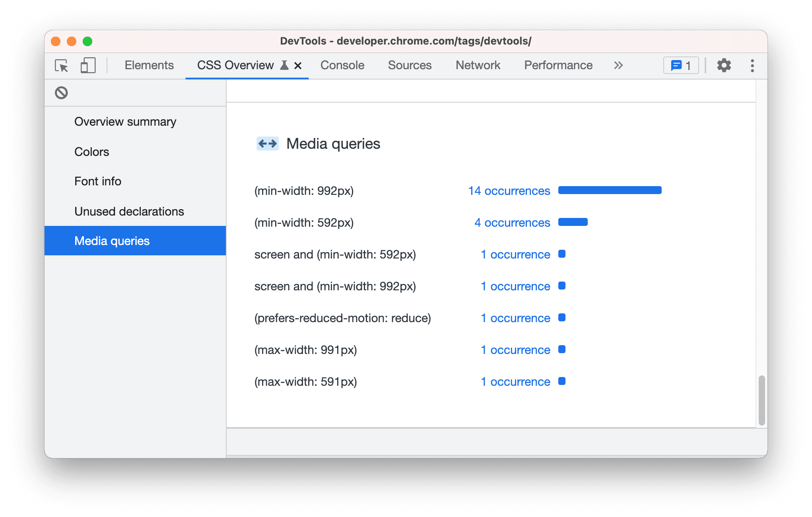Click the Elements tab icon
Image resolution: width=812 pixels, height=517 pixels.
[149, 65]
